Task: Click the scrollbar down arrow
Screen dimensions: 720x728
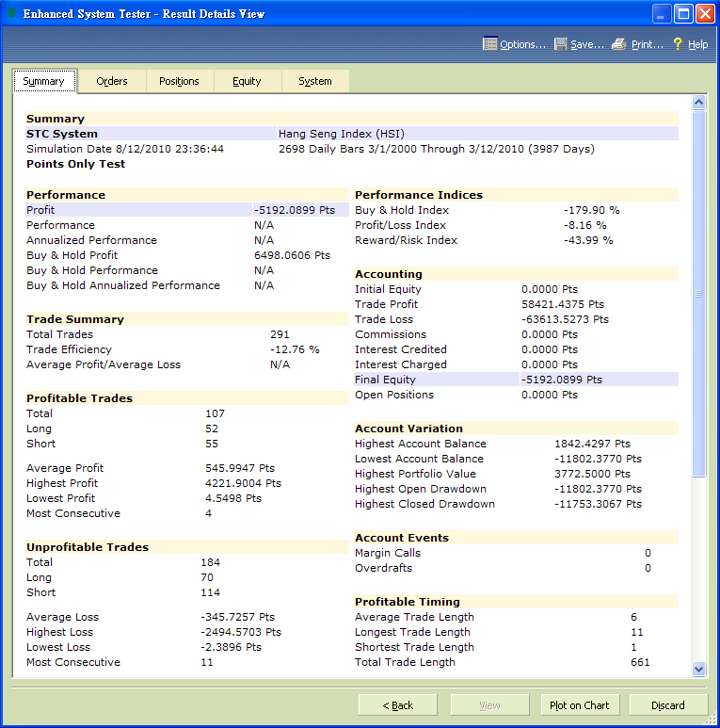Action: click(x=698, y=669)
